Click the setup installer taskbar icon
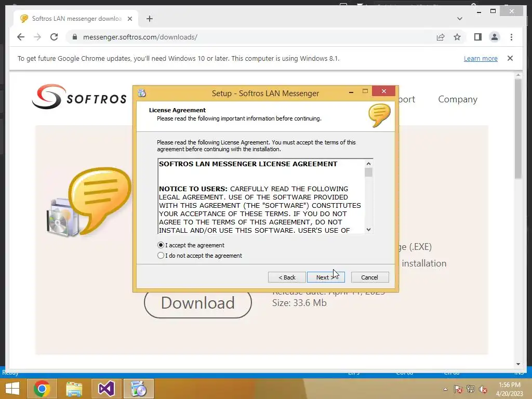532x399 pixels. pos(138,389)
